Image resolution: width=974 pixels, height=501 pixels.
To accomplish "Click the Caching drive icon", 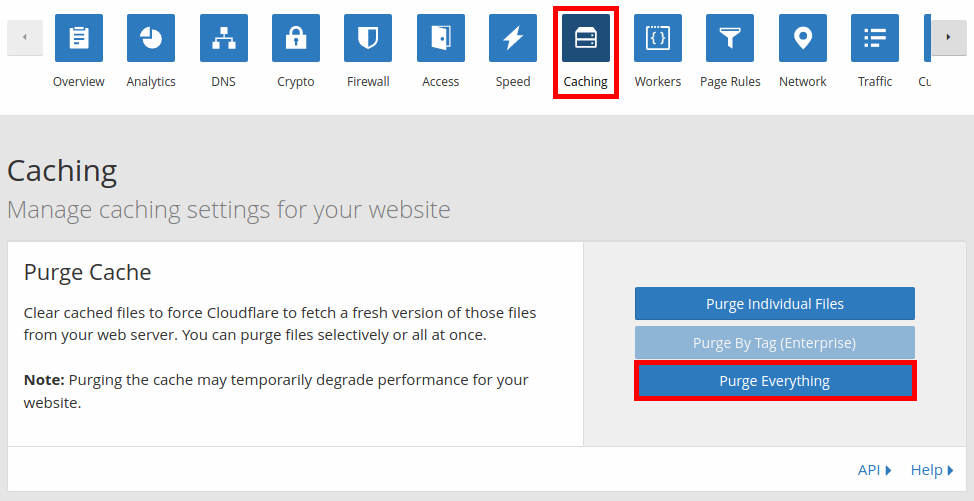I will [x=586, y=38].
